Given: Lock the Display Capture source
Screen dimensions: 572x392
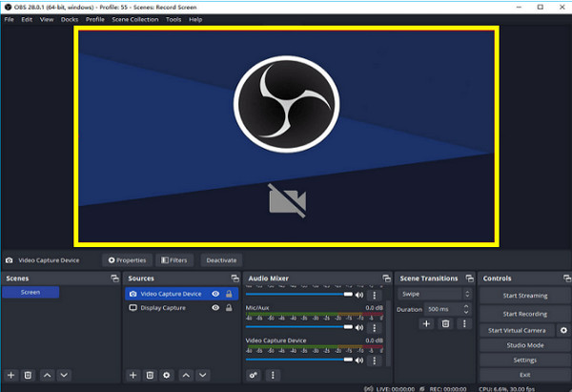Looking at the screenshot, I should click(229, 308).
